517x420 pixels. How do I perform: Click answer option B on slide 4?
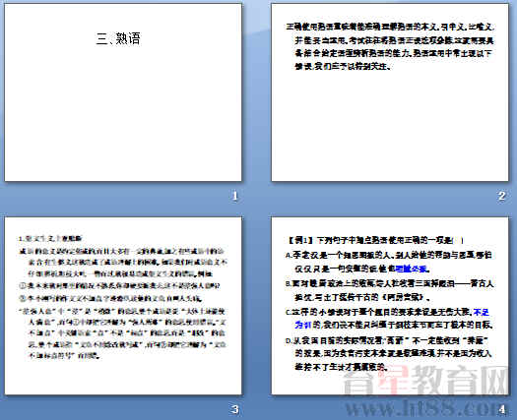[390, 290]
